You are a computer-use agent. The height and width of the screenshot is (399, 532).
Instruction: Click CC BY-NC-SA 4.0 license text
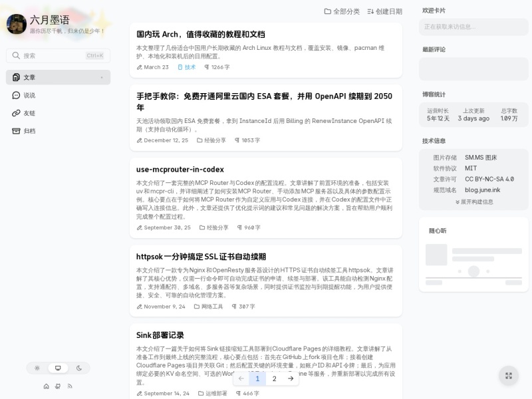click(x=489, y=179)
